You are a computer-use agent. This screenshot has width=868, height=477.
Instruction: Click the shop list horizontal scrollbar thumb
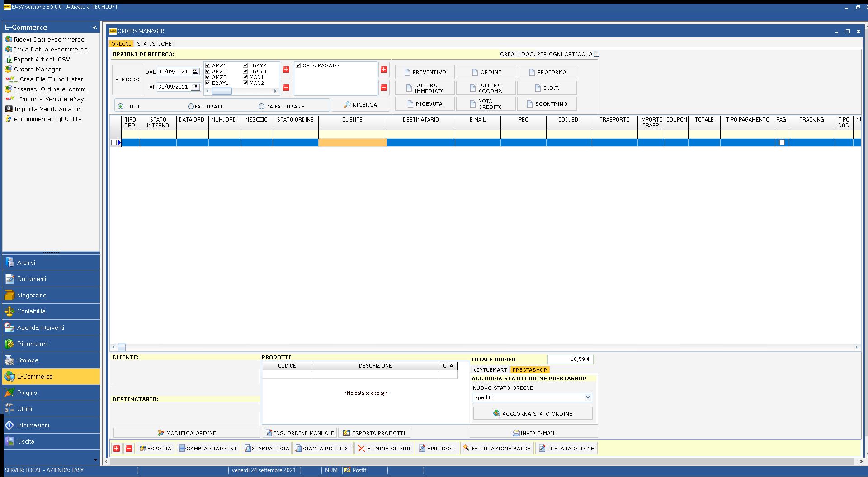click(x=222, y=91)
